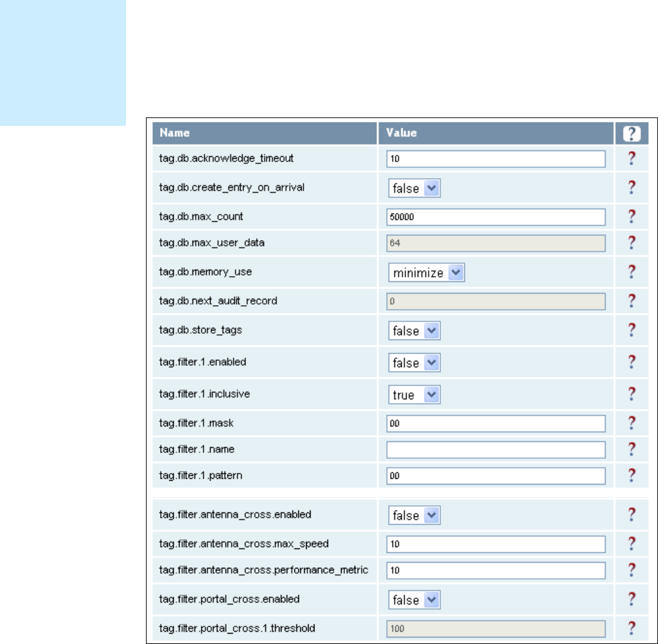658x644 pixels.
Task: Open tag.filter.1.enabled dropdown
Action: [414, 363]
